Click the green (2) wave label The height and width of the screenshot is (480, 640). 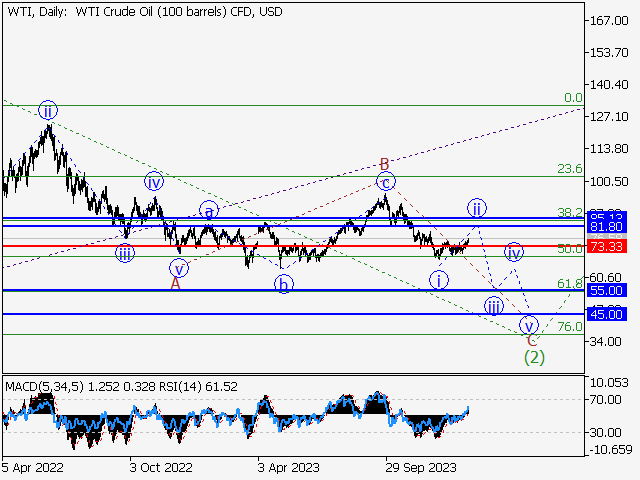[x=534, y=358]
